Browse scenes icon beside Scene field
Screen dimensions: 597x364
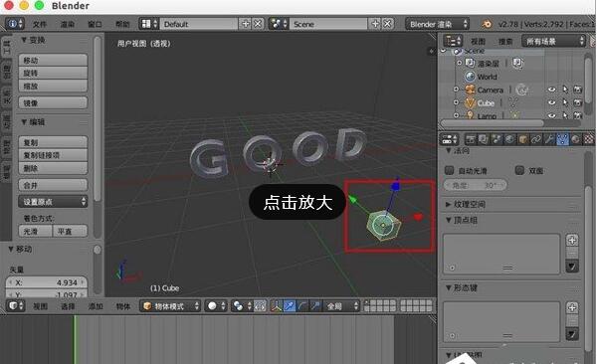[279, 24]
